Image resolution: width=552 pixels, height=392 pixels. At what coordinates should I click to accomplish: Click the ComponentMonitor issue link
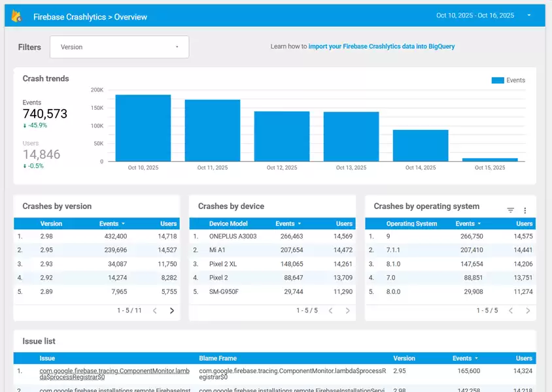[x=114, y=372]
